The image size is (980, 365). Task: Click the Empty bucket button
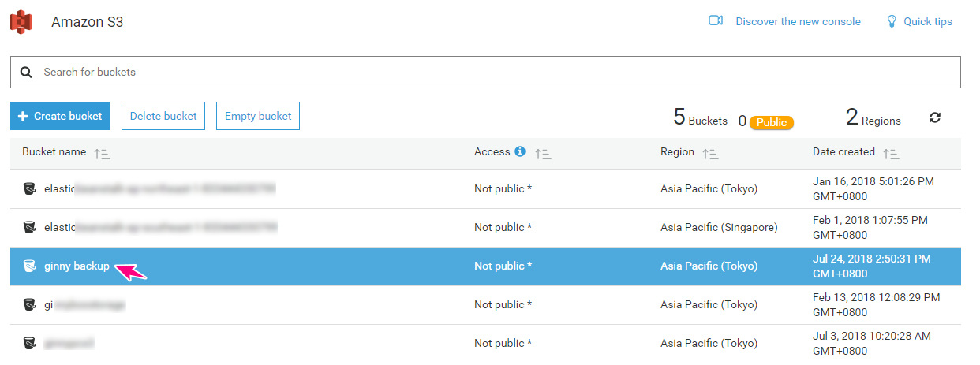pyautogui.click(x=258, y=116)
